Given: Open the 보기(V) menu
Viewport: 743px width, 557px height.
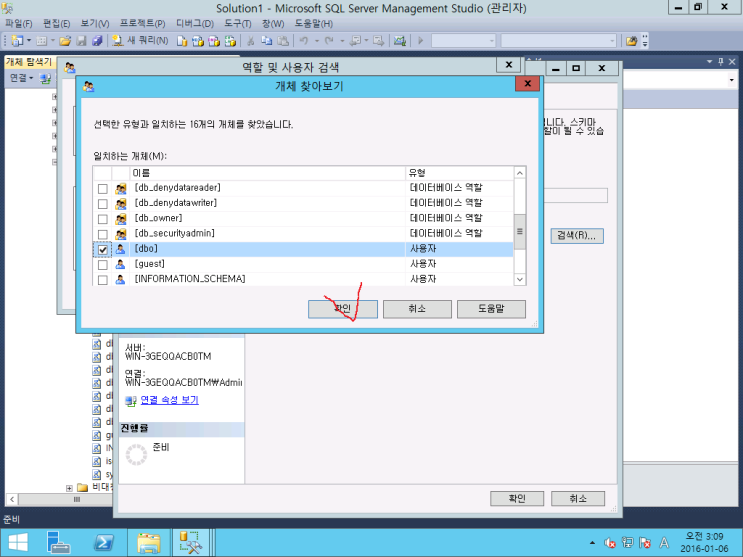Looking at the screenshot, I should pyautogui.click(x=95, y=24).
